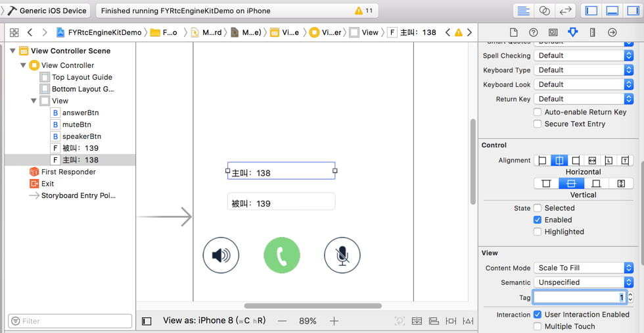Screen dimensions: 644x333
Task: Set horizontal alignment to right
Action: click(576, 161)
